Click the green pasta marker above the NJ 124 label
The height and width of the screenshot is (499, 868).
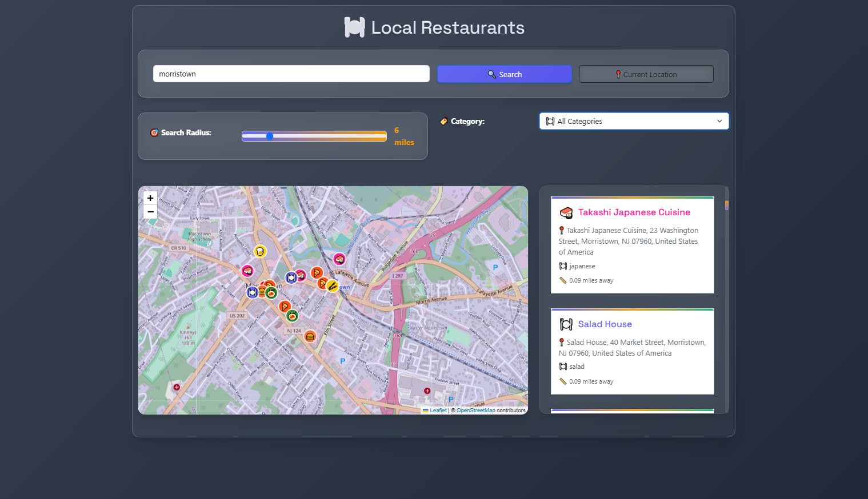pyautogui.click(x=292, y=316)
